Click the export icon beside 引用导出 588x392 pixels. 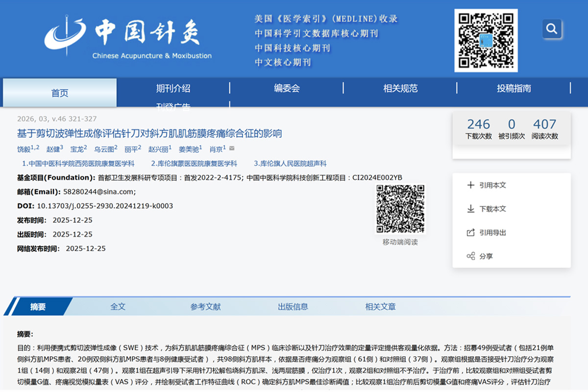coord(471,233)
